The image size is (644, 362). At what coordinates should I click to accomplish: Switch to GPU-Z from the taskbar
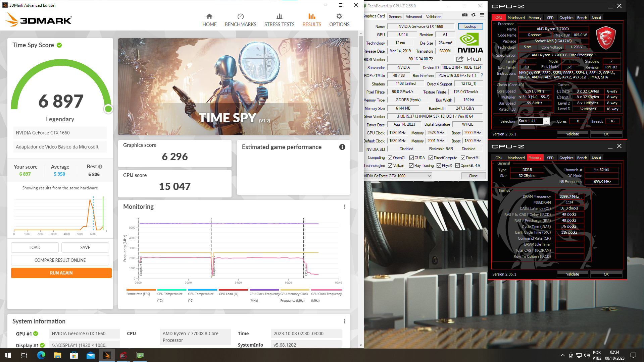coord(140,355)
